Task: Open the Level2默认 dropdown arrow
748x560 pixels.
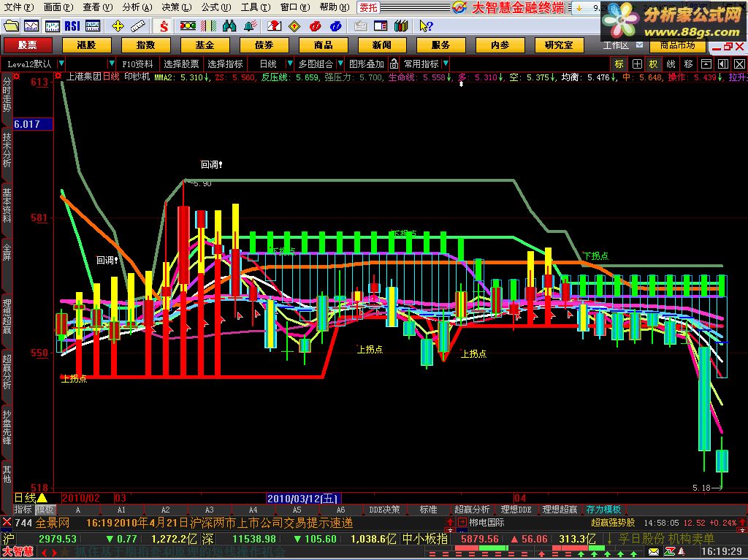Action: pyautogui.click(x=61, y=64)
